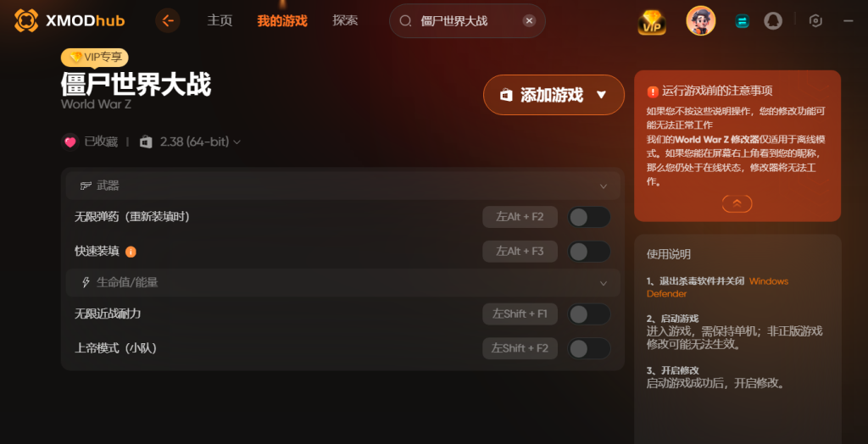The width and height of the screenshot is (868, 444).
Task: Click the pink heart favorited icon
Action: pyautogui.click(x=70, y=142)
